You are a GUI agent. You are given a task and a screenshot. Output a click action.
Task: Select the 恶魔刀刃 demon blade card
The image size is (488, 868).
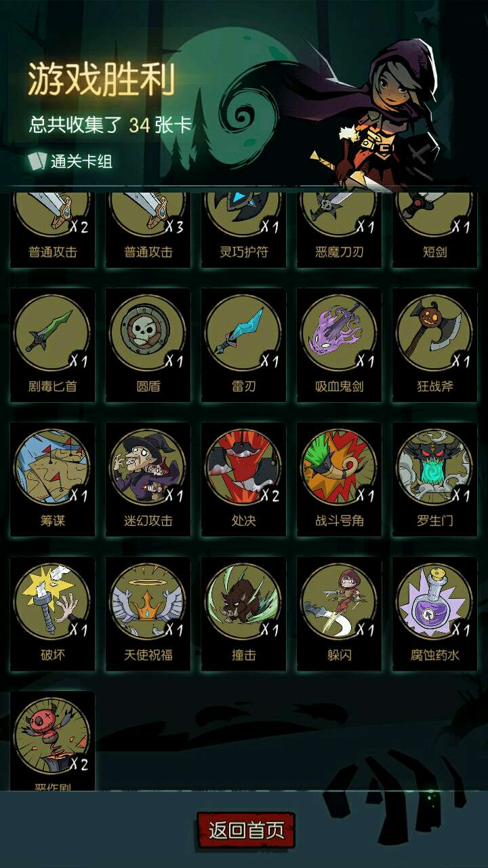point(340,229)
